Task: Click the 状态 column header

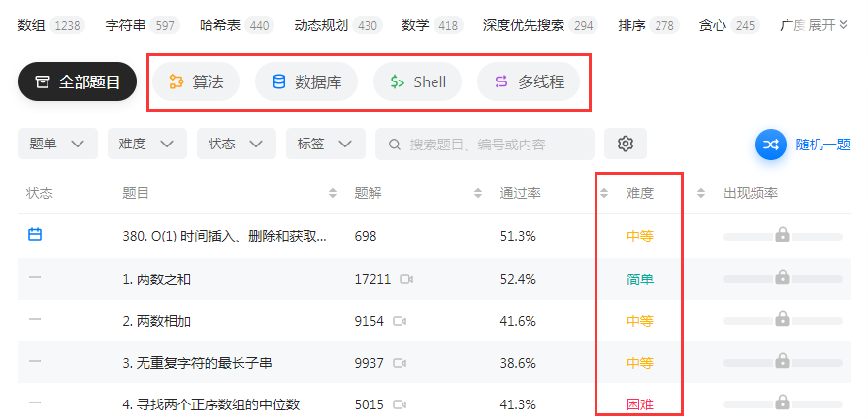Action: pos(40,193)
